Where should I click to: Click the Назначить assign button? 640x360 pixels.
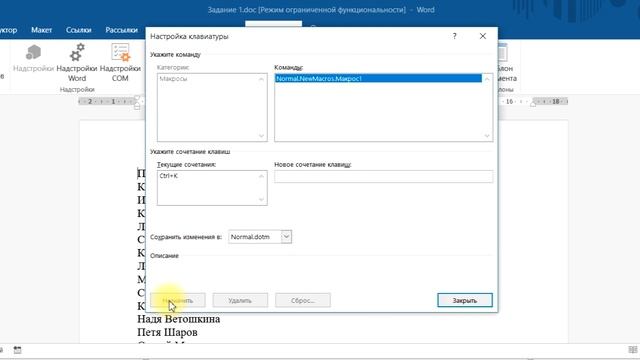click(178, 300)
